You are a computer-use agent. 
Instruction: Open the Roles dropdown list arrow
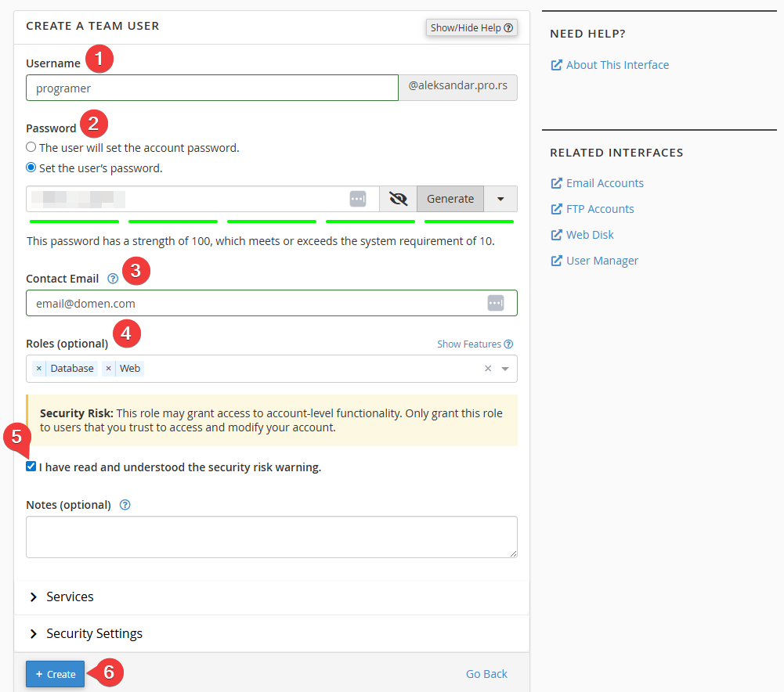pos(505,369)
